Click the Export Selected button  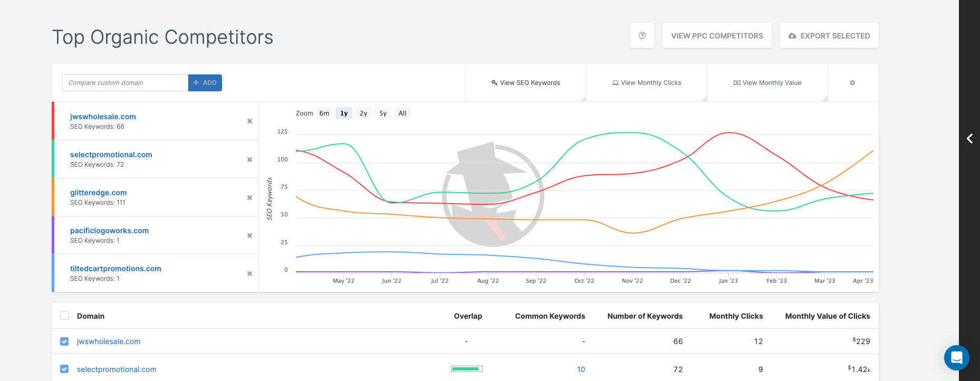[829, 36]
